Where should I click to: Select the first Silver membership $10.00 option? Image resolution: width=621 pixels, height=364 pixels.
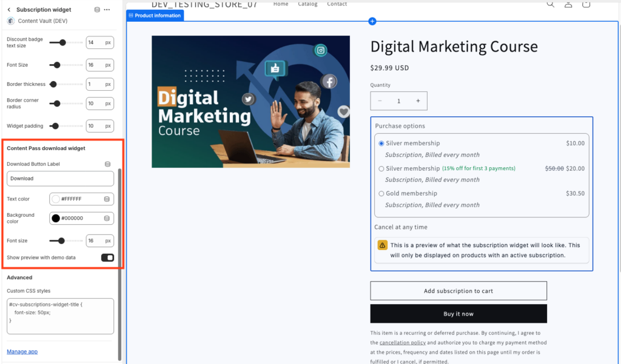pyautogui.click(x=381, y=144)
